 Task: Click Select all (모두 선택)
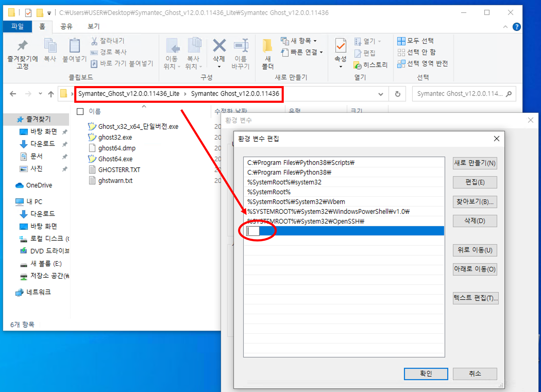(416, 41)
